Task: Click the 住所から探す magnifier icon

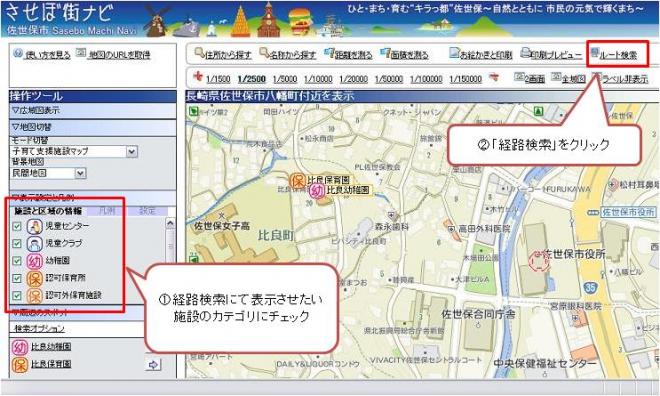Action: (x=199, y=53)
